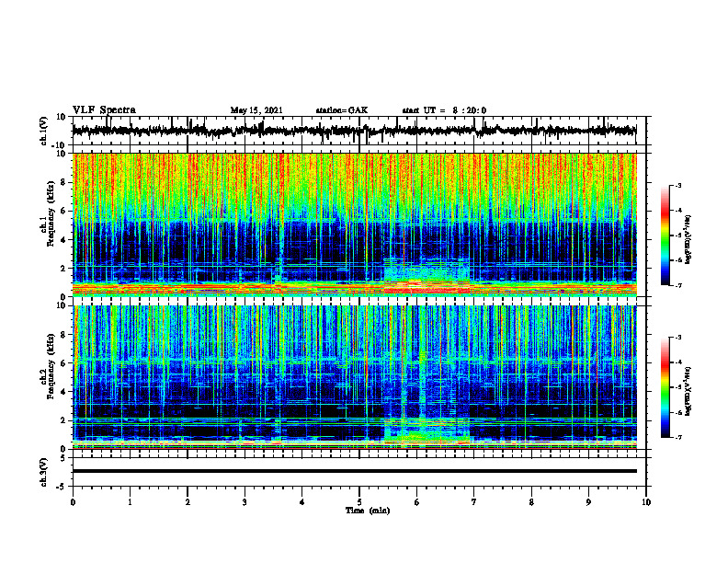The height and width of the screenshot is (563, 728).
Task: Click the ch.1 spectrogram emission burst near 6 min
Action: click(x=427, y=276)
